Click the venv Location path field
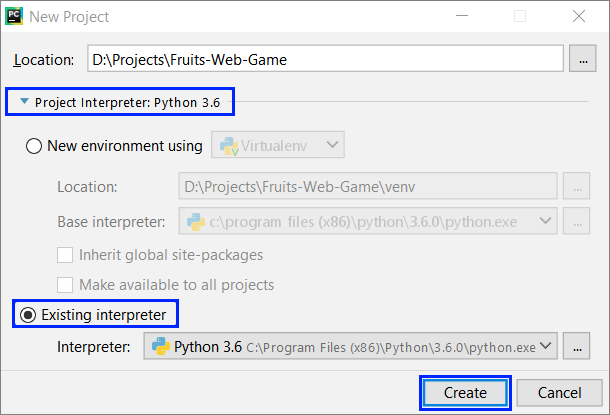Image resolution: width=610 pixels, height=415 pixels. click(367, 187)
